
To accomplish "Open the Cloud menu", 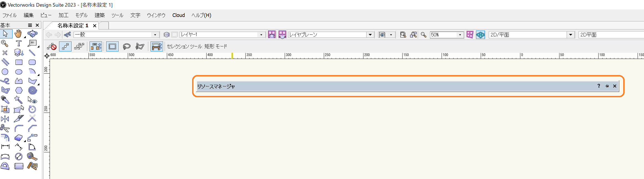I will [x=178, y=15].
